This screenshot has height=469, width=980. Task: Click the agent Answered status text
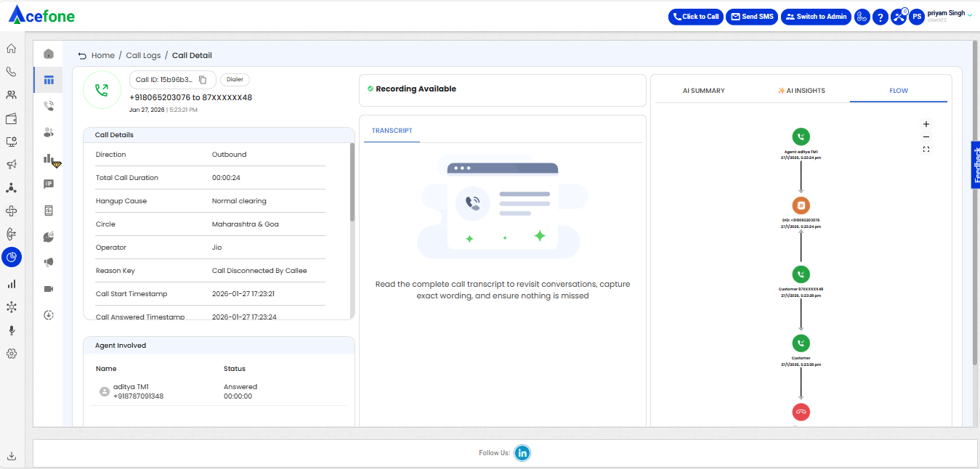pos(240,387)
